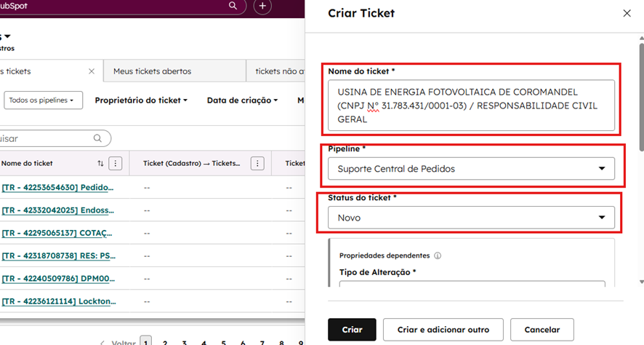Click the Criar button
This screenshot has width=644, height=345.
pos(352,330)
